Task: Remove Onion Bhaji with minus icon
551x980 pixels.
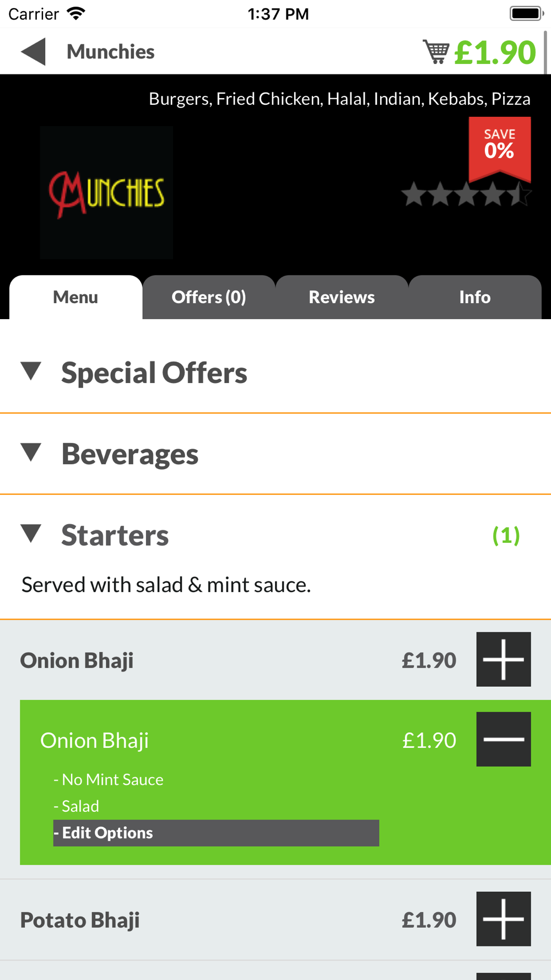Action: [504, 739]
